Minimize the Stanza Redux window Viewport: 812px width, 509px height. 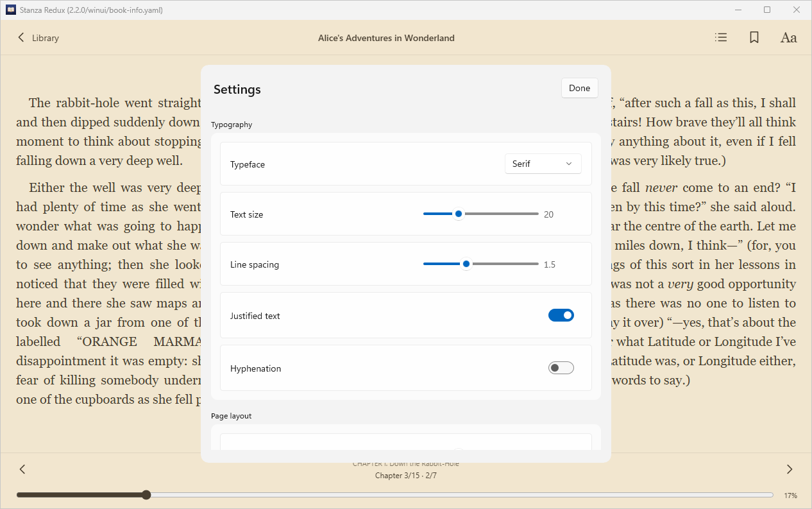738,10
